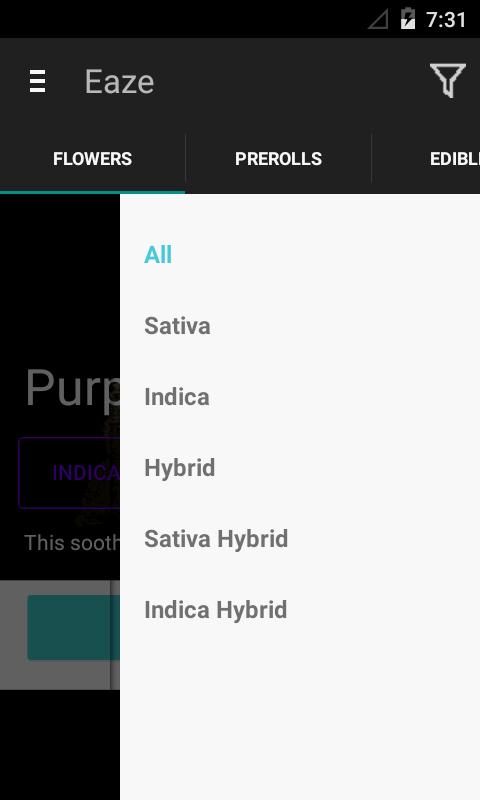Open the partially visible EDIBLES tab
Viewport: 480px width, 800px height.
pyautogui.click(x=454, y=159)
